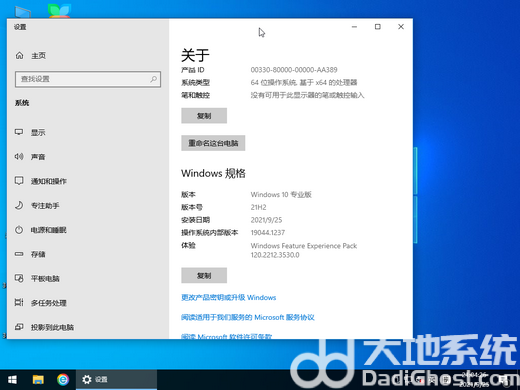
Task: Minimize the Settings window
Action: coord(354,27)
